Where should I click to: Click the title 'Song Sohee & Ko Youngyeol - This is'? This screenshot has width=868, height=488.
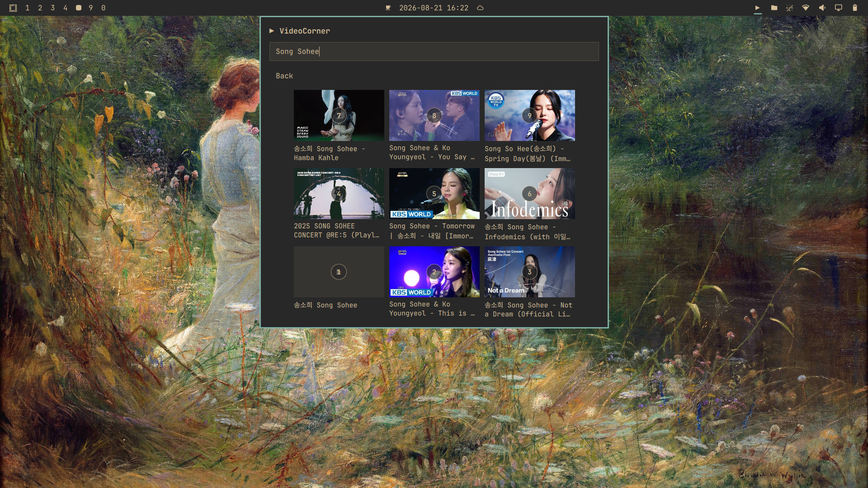[432, 309]
